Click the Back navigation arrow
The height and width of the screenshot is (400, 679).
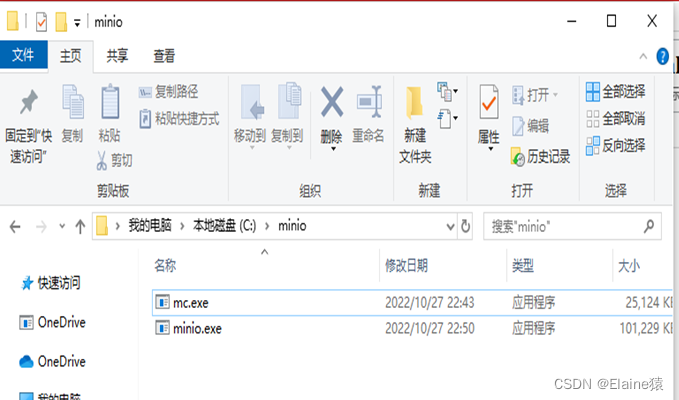(15, 226)
